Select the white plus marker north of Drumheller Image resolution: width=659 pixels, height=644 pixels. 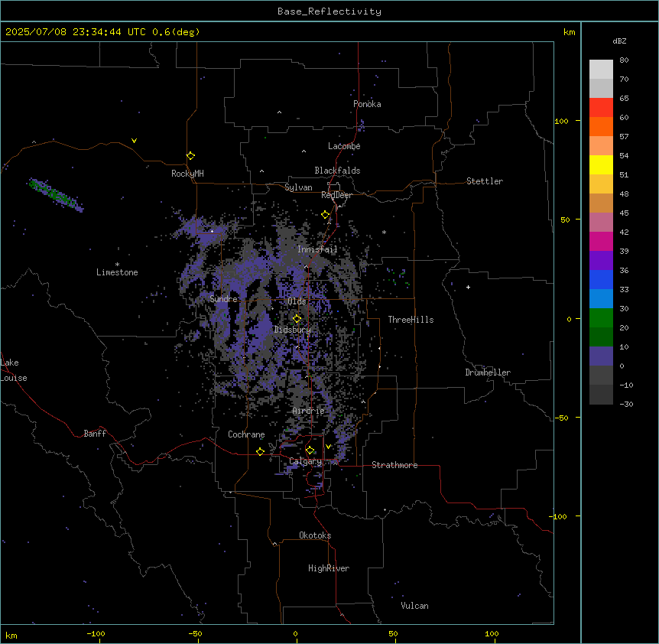pos(468,287)
